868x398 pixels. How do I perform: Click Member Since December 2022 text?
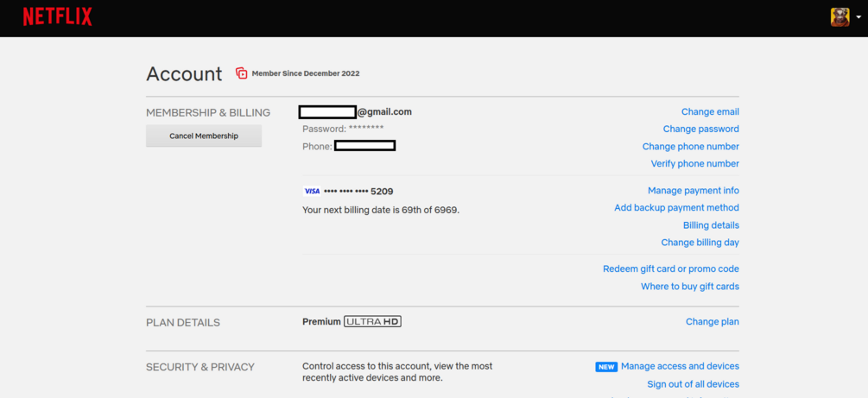click(306, 73)
